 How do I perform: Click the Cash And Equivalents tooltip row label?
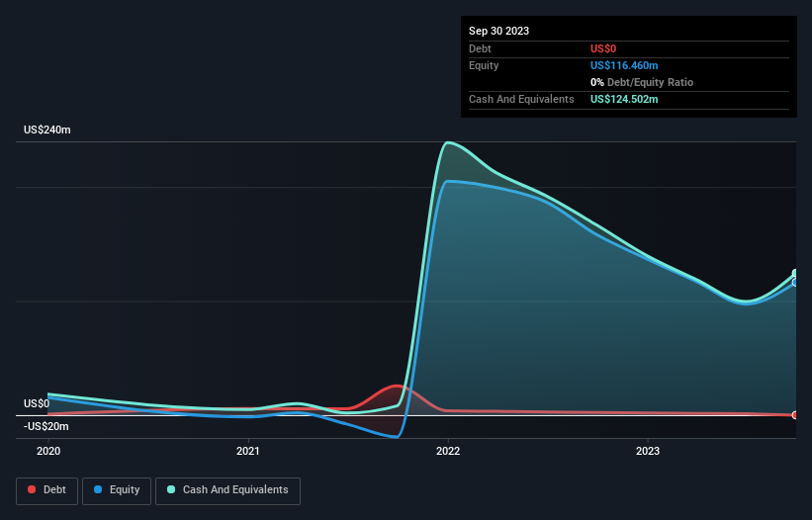pos(521,99)
